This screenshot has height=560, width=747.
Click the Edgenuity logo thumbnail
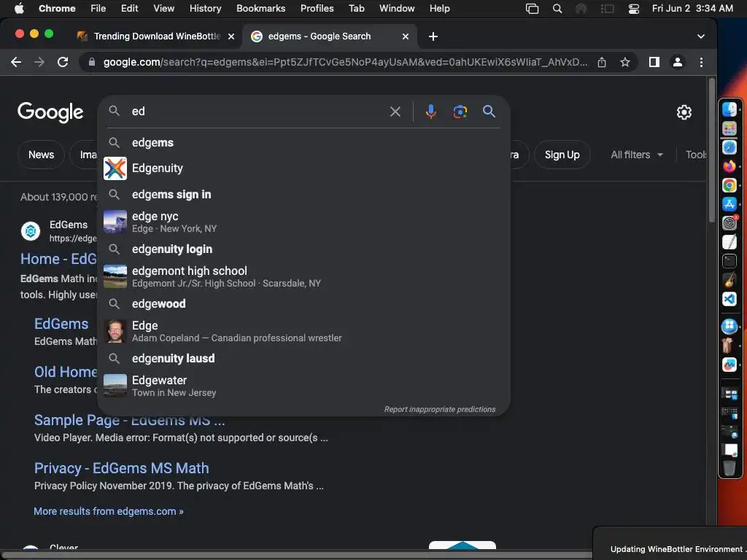(115, 168)
